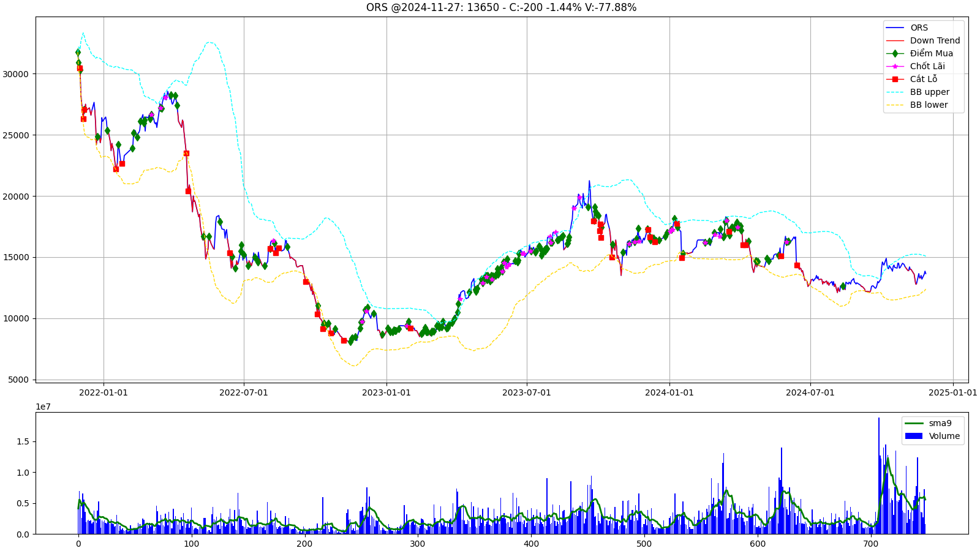Click the 2023-01-01 date axis label

click(386, 392)
